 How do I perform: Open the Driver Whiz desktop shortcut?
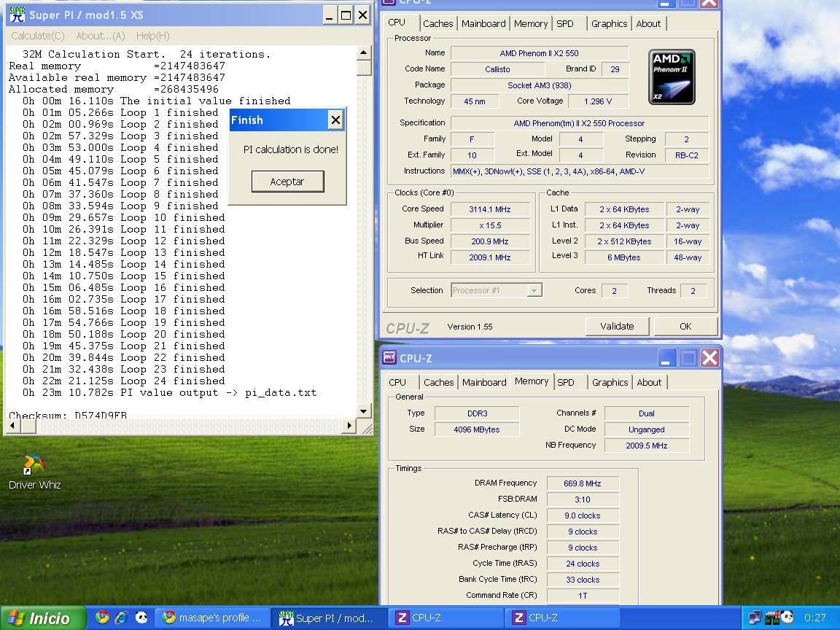[34, 472]
